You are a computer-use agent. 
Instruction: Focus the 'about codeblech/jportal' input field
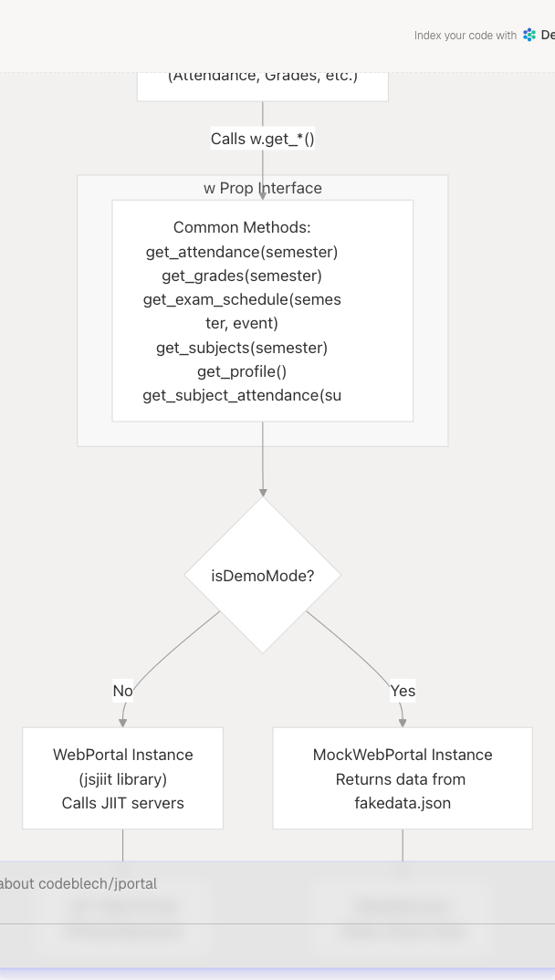point(274,883)
